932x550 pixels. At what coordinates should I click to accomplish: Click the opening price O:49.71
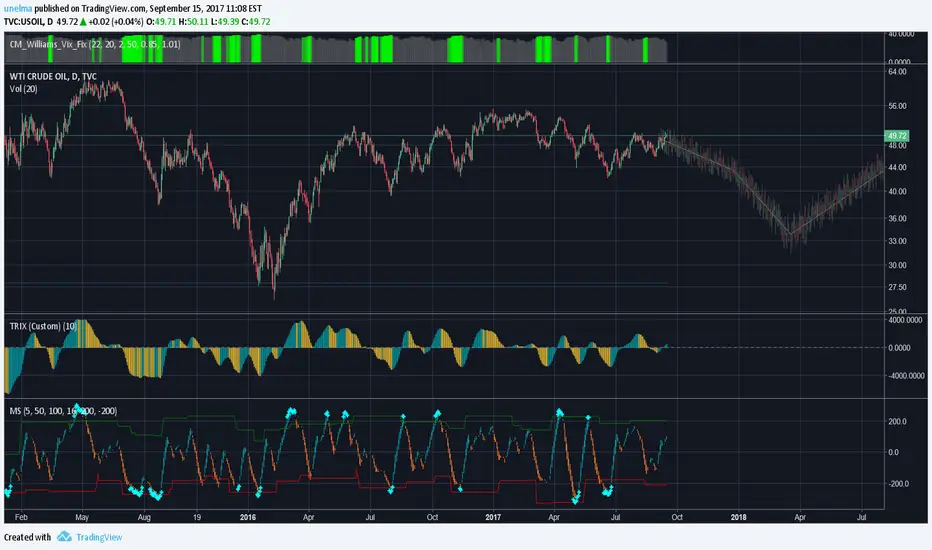(x=160, y=22)
